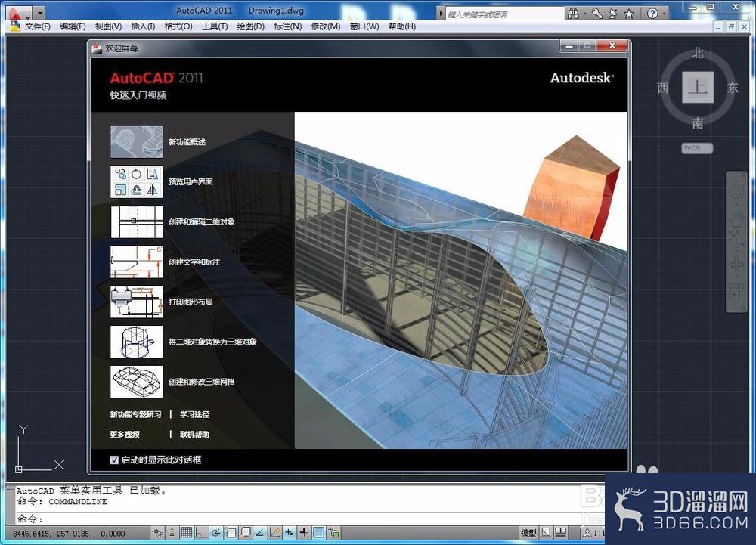Open the 标注(N) menu

coord(288,26)
